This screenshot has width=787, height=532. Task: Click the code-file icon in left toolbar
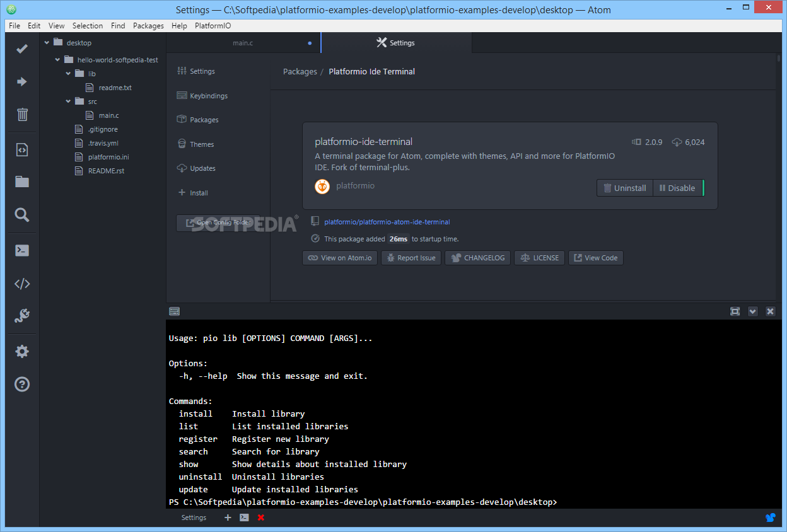click(x=22, y=149)
